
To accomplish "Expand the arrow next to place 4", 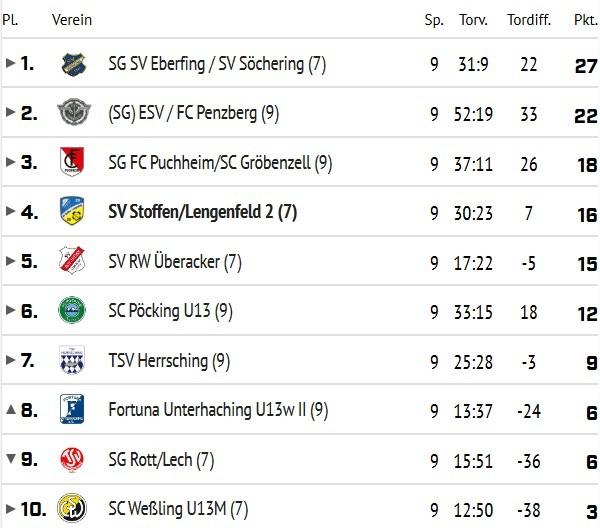I will coord(10,211).
